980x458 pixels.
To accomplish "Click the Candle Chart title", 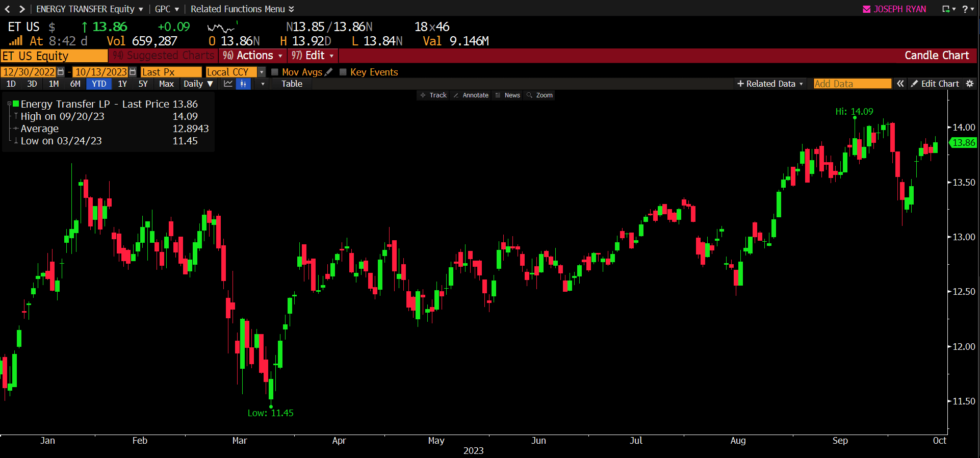I will click(x=937, y=56).
